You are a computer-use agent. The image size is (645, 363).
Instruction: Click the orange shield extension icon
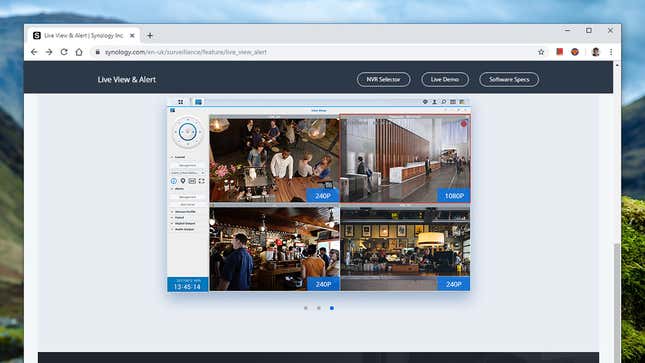[x=575, y=52]
